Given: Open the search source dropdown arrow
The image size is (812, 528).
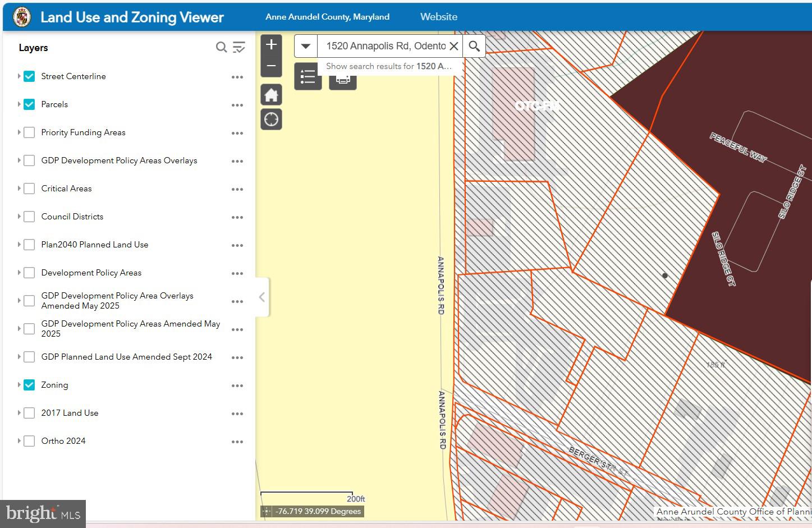Looking at the screenshot, I should tap(306, 46).
